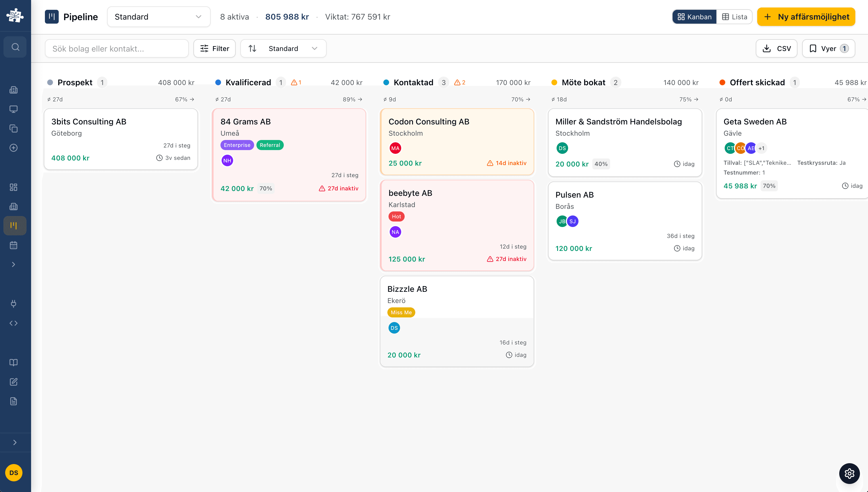Click the plus-circle add icon in the sidebar
868x492 pixels.
pos(14,148)
